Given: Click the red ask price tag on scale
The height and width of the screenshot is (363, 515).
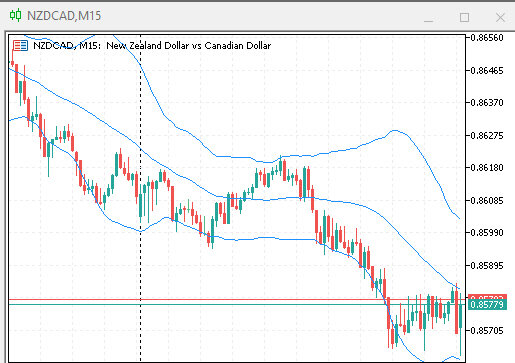Looking at the screenshot, I should click(x=487, y=297).
